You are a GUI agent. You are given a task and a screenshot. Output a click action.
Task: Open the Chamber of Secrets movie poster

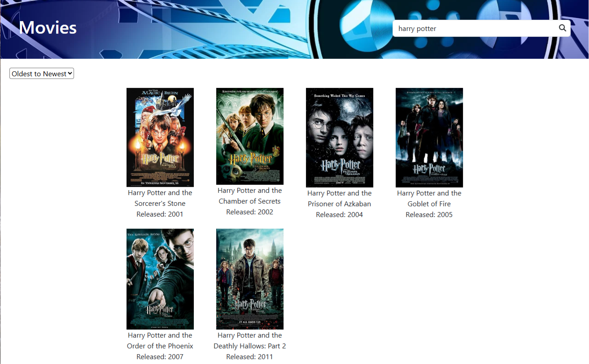(250, 136)
